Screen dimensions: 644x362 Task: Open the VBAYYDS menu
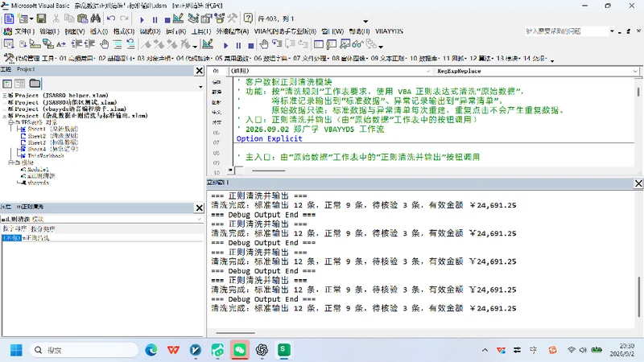click(x=389, y=31)
